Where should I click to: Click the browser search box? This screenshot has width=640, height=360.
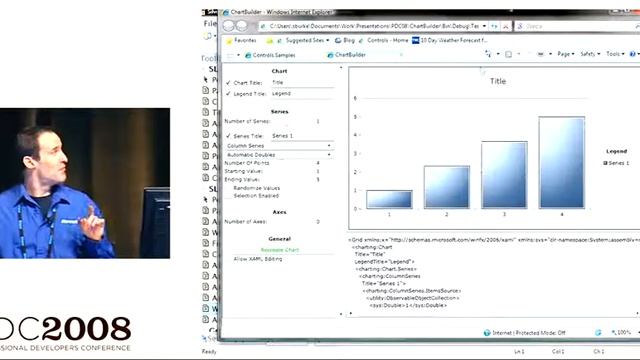click(x=578, y=26)
